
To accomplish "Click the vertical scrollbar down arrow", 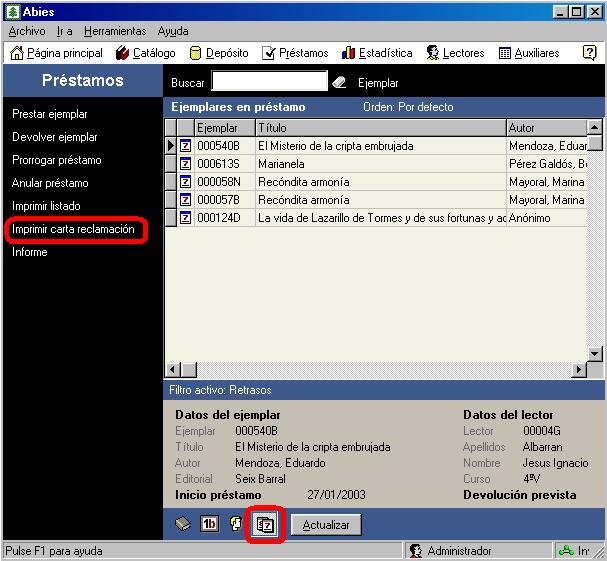I will tap(595, 353).
